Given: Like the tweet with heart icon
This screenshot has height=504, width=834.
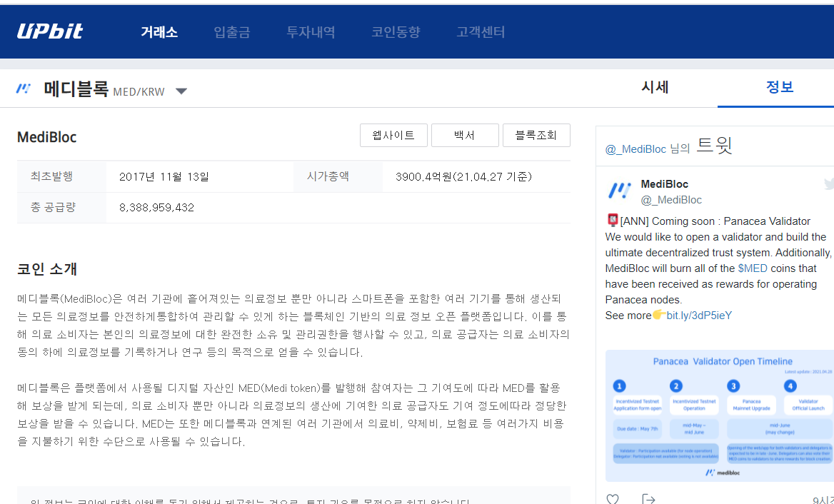Looking at the screenshot, I should pyautogui.click(x=613, y=499).
